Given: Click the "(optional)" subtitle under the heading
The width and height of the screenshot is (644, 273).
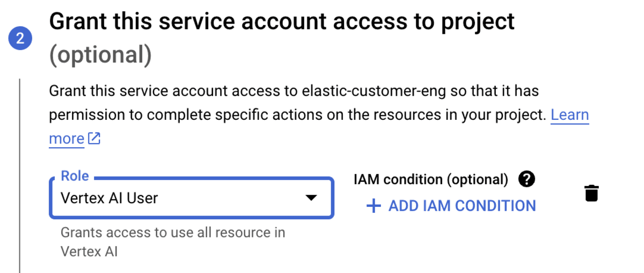Looking at the screenshot, I should click(100, 55).
